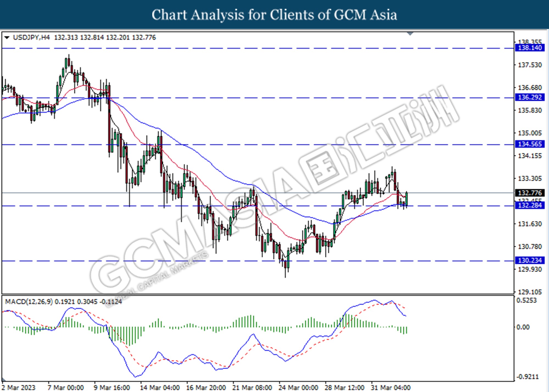The width and height of the screenshot is (549, 392).
Task: Click the MACD scale value 0.5253
Action: coord(526,300)
